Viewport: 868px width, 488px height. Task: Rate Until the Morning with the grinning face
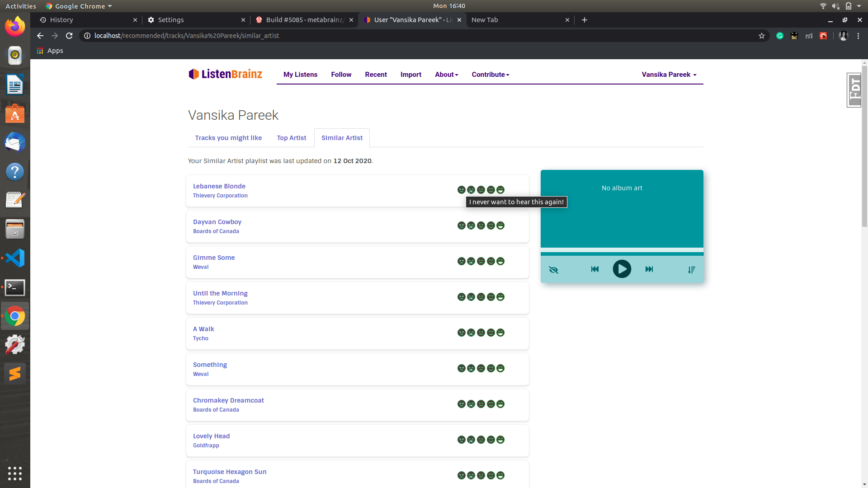tap(500, 297)
